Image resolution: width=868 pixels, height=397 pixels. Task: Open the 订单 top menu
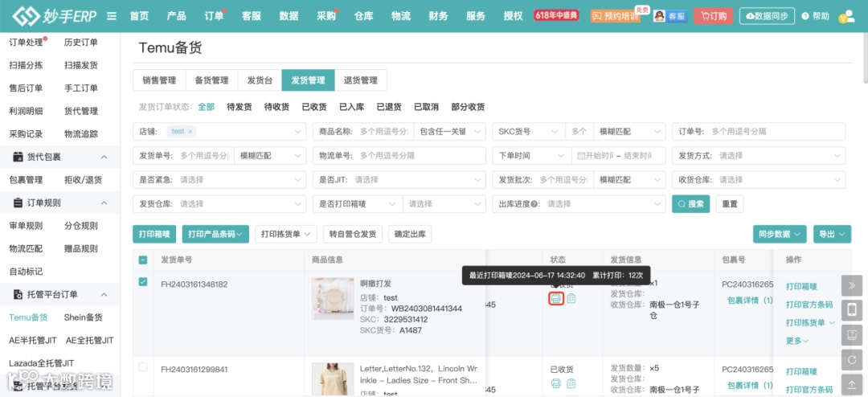[x=214, y=16]
